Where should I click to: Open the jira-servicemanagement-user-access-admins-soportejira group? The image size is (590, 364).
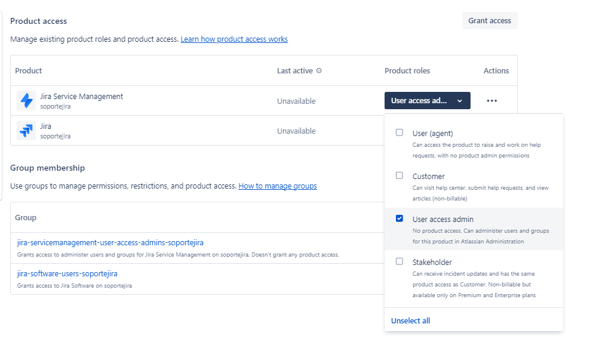(110, 243)
